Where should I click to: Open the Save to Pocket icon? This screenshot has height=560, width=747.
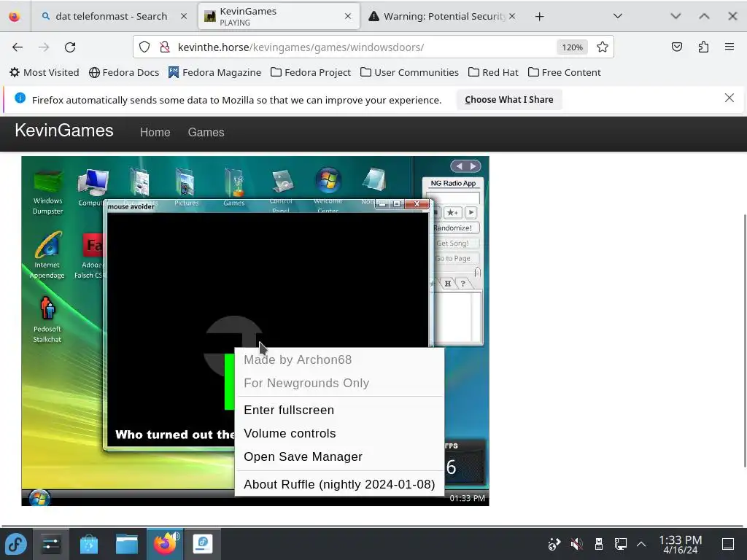pyautogui.click(x=676, y=47)
